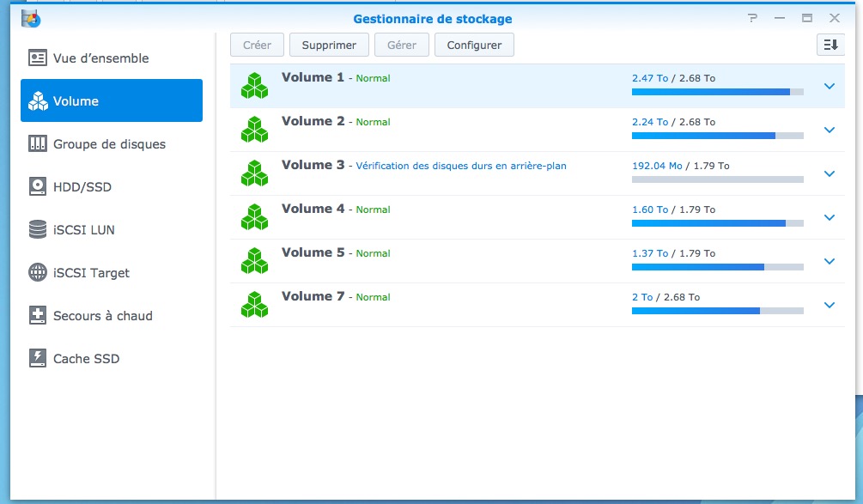Click the sort order icon in toolbar
The image size is (863, 504).
pyautogui.click(x=830, y=46)
